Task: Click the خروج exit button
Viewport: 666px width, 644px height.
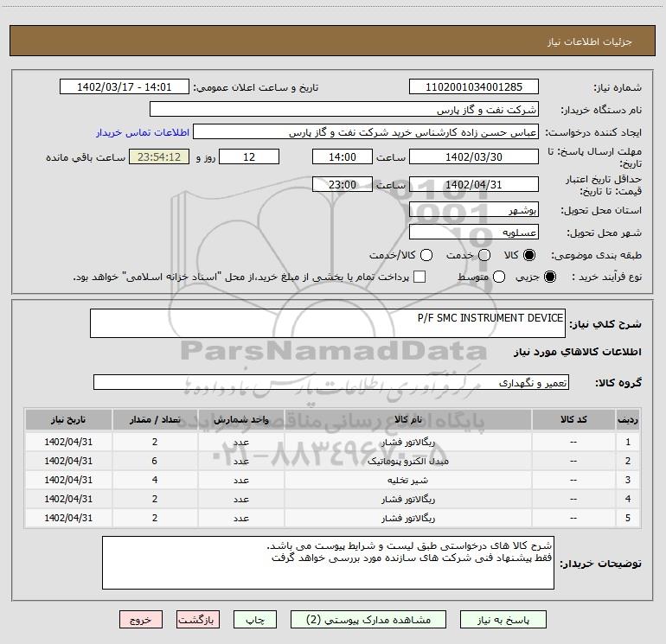Action: click(x=141, y=620)
